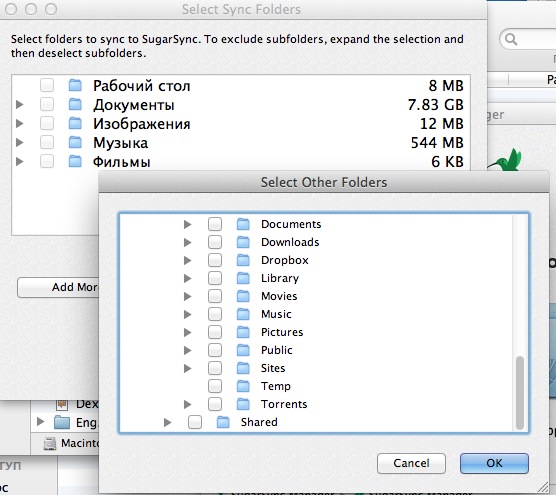Image resolution: width=556 pixels, height=495 pixels.
Task: Tick the Sites folder checkbox
Action: 215,368
